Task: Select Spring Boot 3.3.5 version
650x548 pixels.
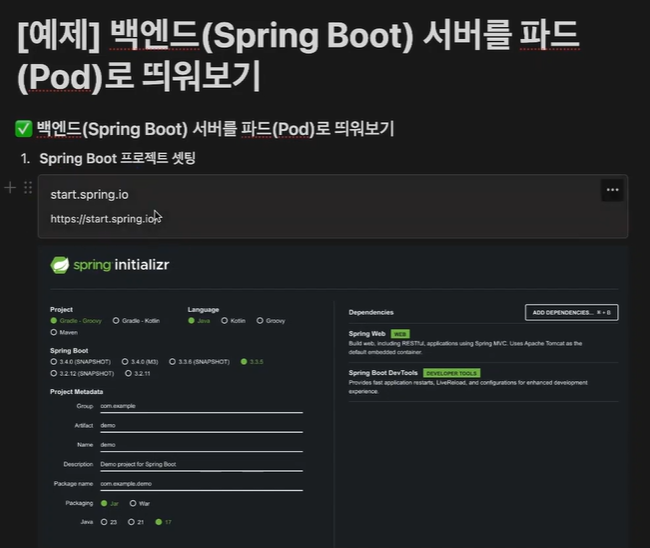Action: click(252, 362)
